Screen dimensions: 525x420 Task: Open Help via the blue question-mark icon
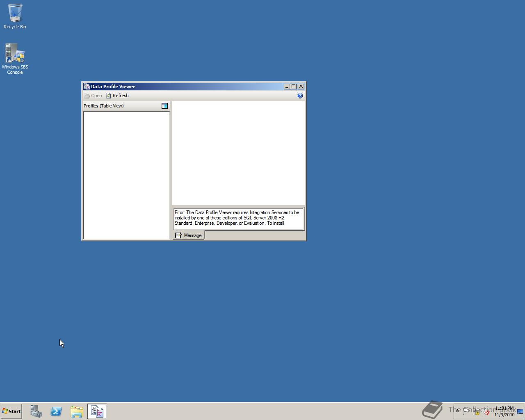[300, 96]
